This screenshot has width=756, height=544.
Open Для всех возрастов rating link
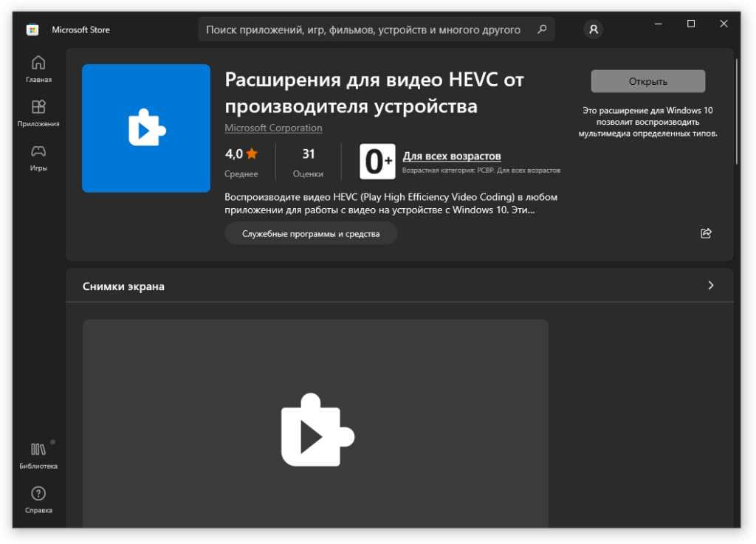(452, 156)
